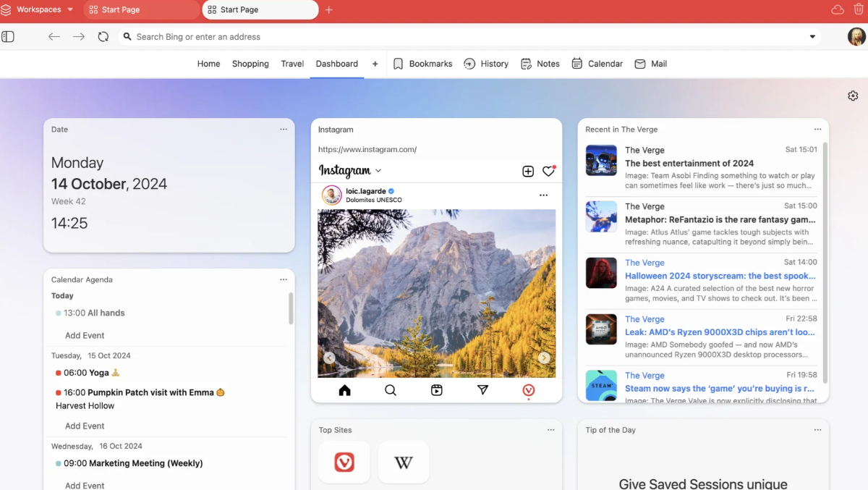Open the trash closed tabs icon
The width and height of the screenshot is (868, 490).
(x=859, y=9)
